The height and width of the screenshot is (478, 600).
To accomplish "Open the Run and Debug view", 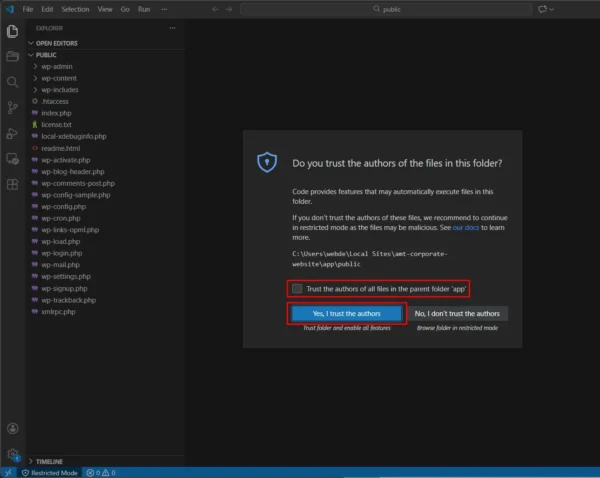I will [12, 134].
